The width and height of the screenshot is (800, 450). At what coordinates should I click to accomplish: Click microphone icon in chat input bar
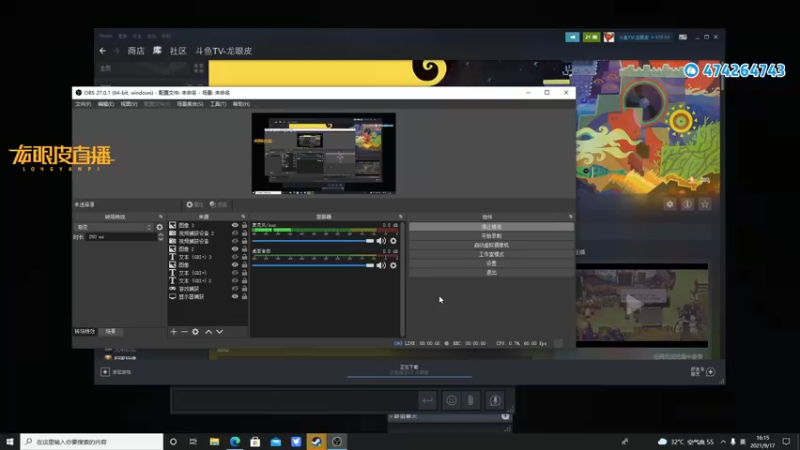click(x=495, y=401)
